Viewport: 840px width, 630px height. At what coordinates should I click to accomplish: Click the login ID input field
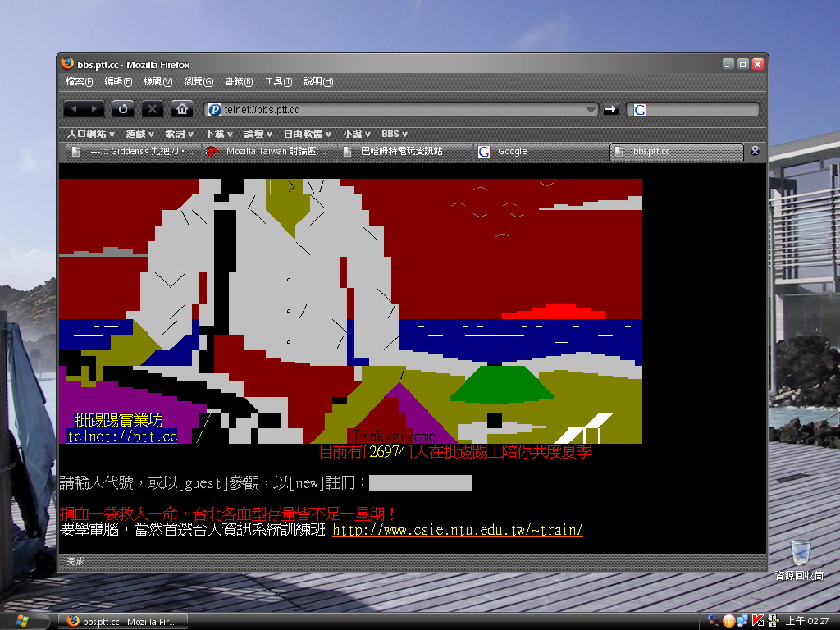(420, 483)
